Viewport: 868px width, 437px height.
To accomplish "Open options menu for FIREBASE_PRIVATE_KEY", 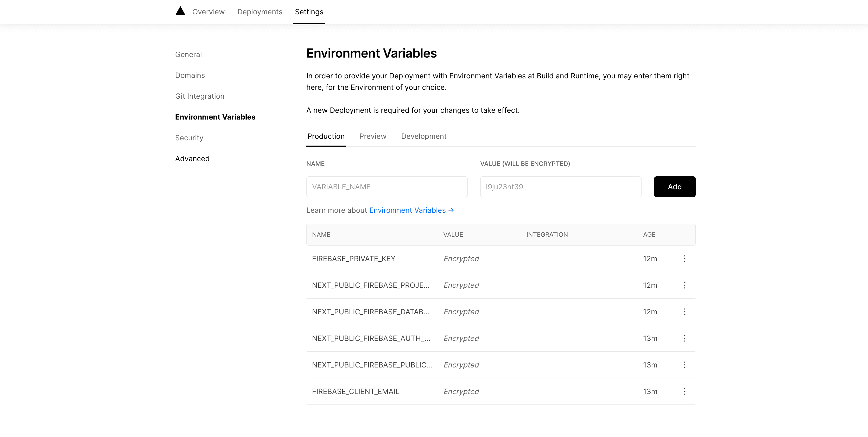I will [684, 259].
